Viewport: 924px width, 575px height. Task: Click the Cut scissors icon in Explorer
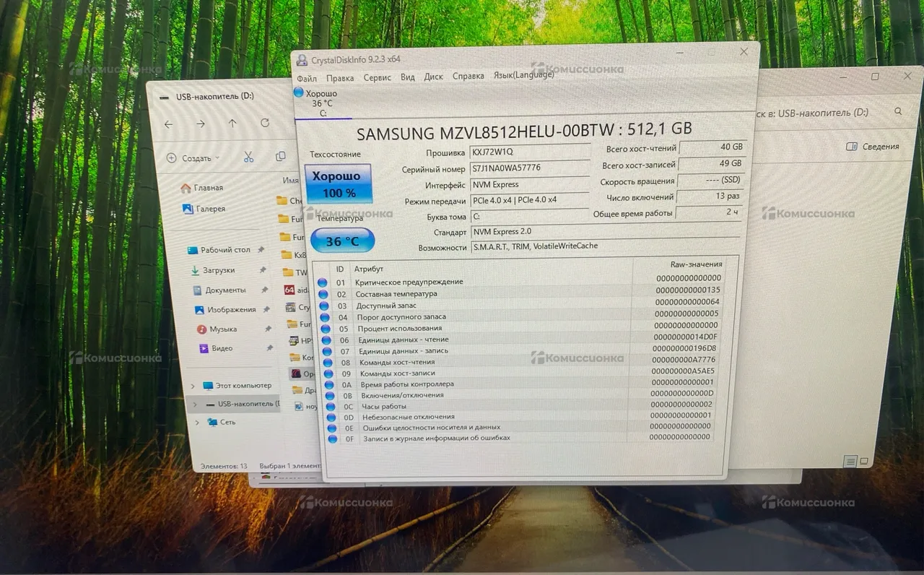248,157
